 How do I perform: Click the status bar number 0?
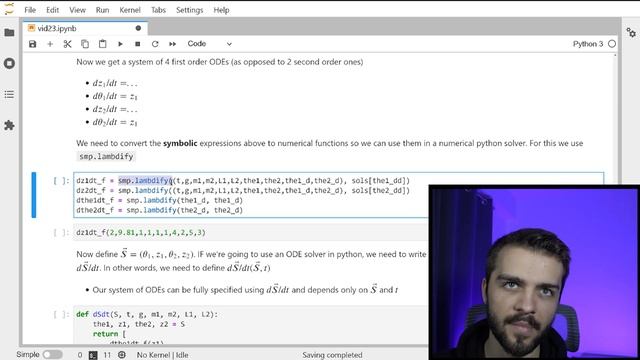pos(80,355)
